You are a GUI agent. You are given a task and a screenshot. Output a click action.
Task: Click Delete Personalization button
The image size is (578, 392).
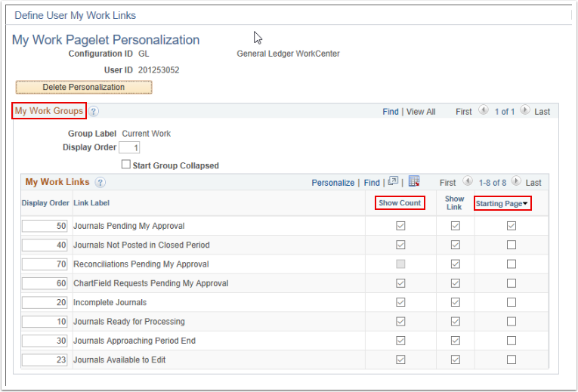click(84, 88)
